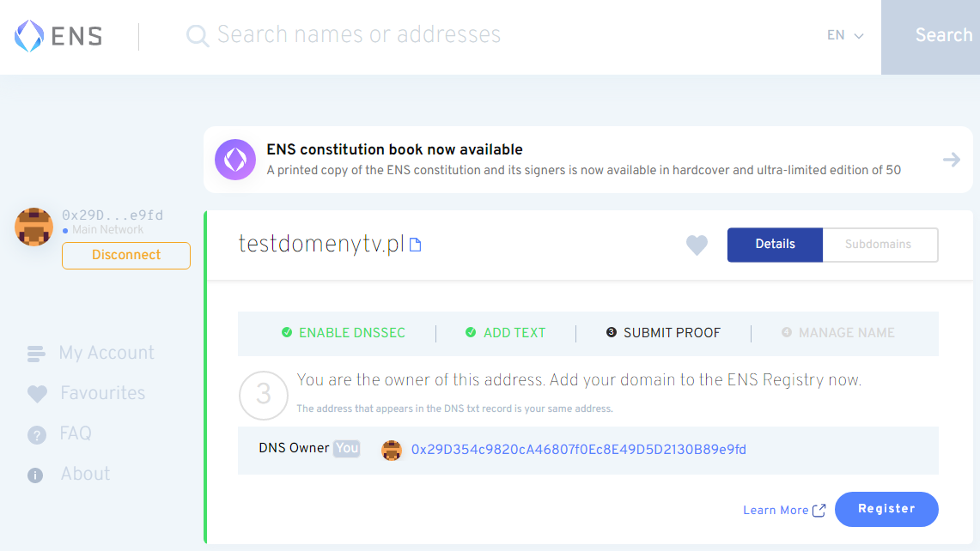Click the Learn More external link icon
This screenshot has height=551, width=980.
819,511
